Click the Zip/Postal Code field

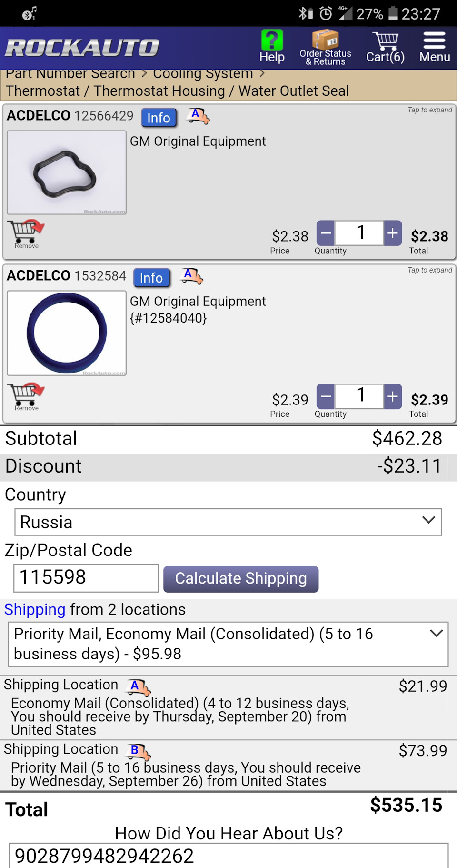pos(86,578)
